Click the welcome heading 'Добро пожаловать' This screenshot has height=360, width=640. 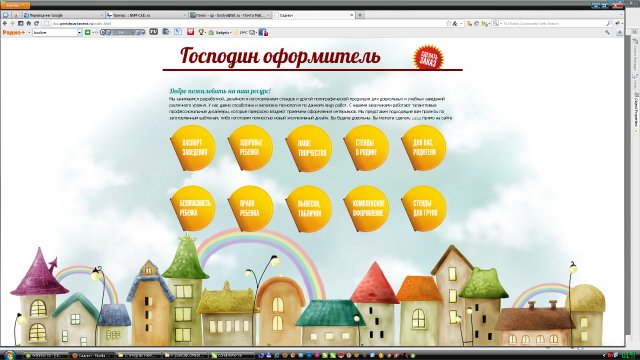pos(220,91)
